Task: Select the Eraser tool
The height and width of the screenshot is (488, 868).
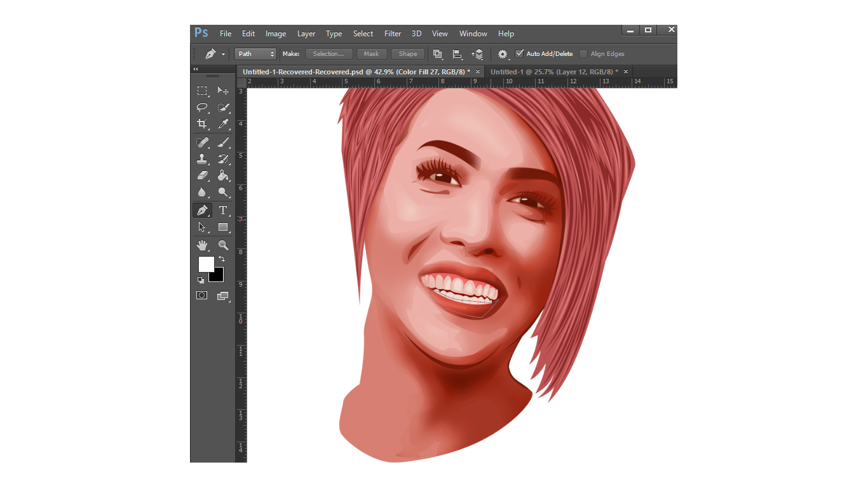Action: pos(202,175)
